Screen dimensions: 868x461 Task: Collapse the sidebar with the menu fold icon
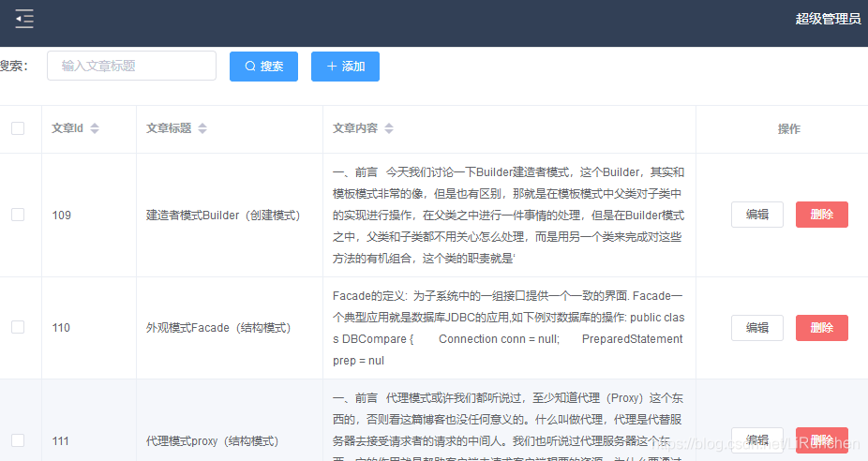coord(24,19)
